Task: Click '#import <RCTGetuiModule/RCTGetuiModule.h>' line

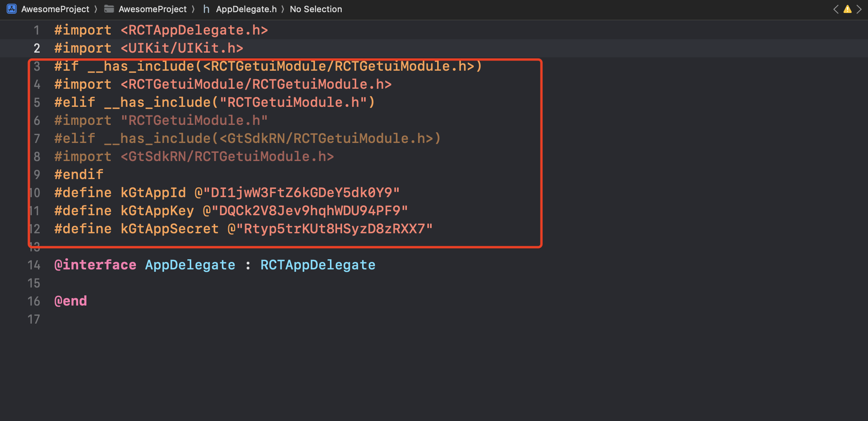Action: [x=223, y=84]
